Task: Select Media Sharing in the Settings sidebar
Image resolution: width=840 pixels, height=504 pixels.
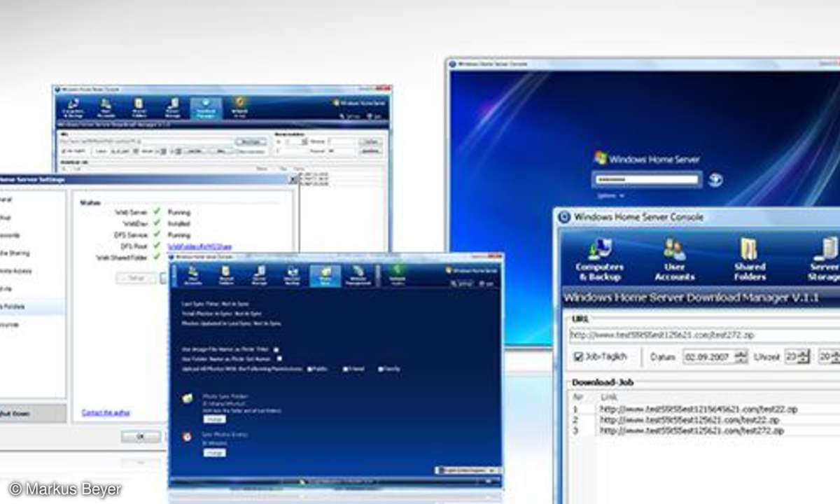Action: pyautogui.click(x=15, y=253)
